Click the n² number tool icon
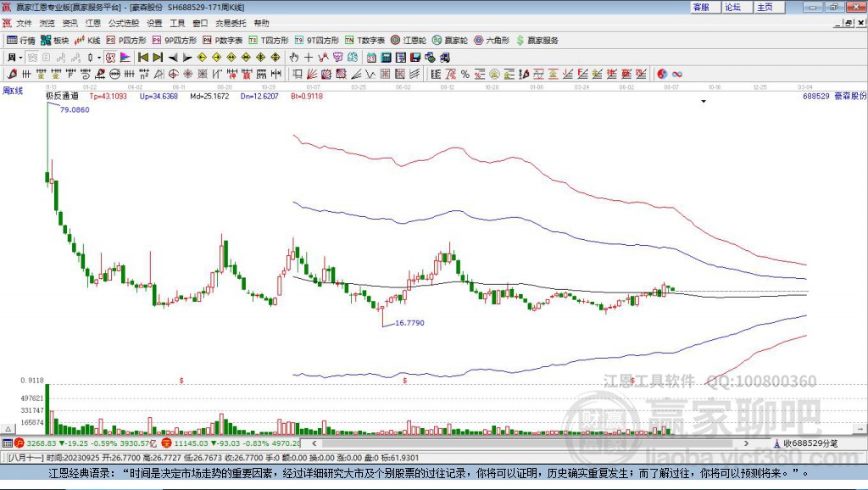The height and width of the screenshot is (490, 868). pyautogui.click(x=144, y=74)
